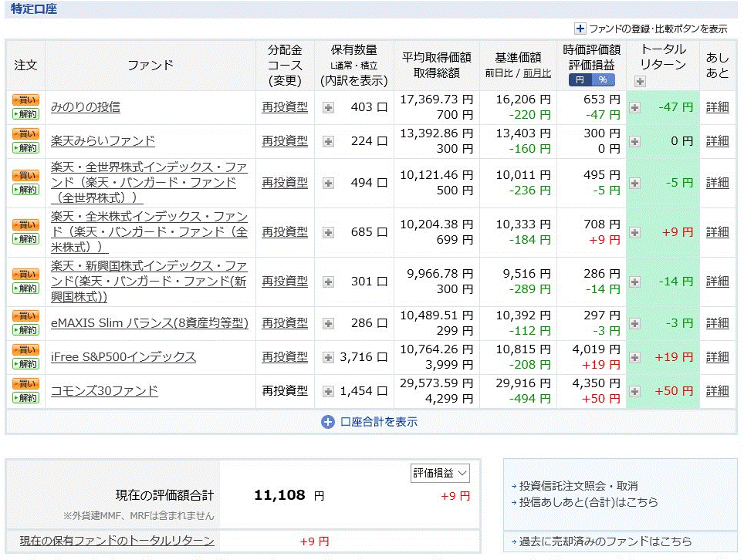Show ファンドの登録・比較ボタン
The image size is (744, 560).
651,29
